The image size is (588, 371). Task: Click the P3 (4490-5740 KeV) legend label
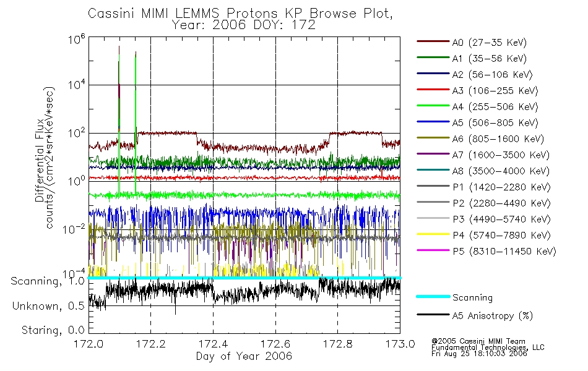point(501,220)
